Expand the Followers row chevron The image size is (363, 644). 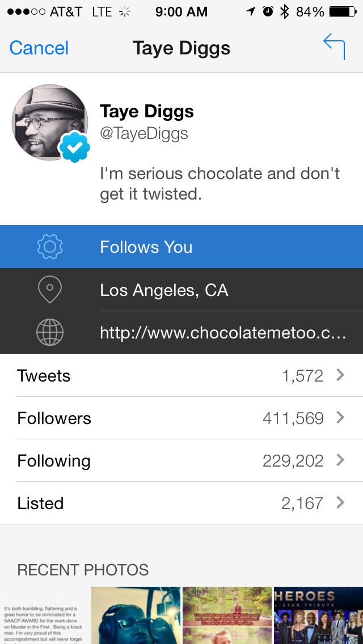[340, 418]
